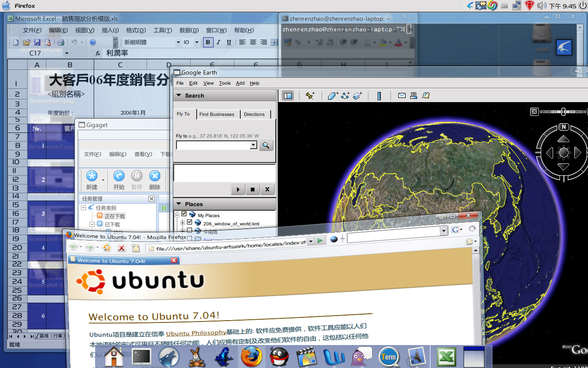This screenshot has height=368, width=588.
Task: Click the 开始 start icon in Gigaget
Action: click(119, 176)
